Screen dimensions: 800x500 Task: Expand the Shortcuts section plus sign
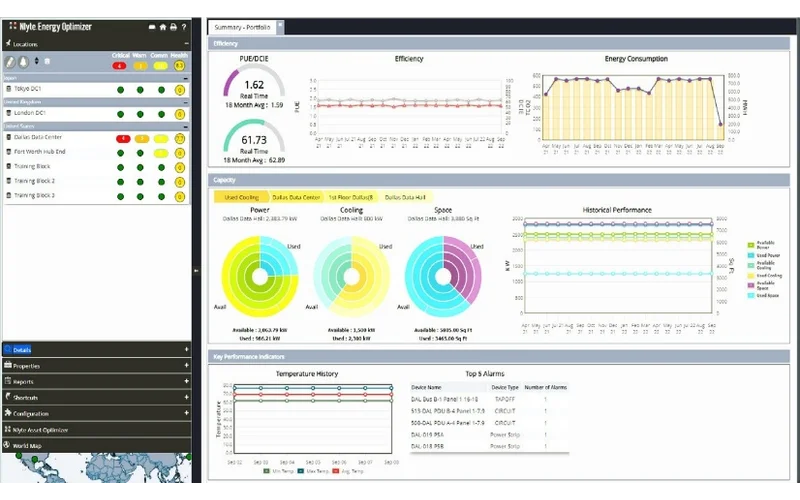[x=186, y=397]
